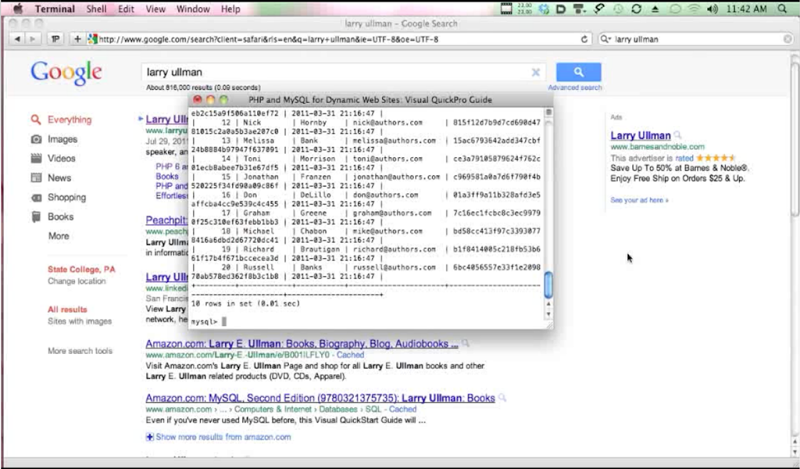Open Cached link for the Amazon MySQL result

coord(403,409)
